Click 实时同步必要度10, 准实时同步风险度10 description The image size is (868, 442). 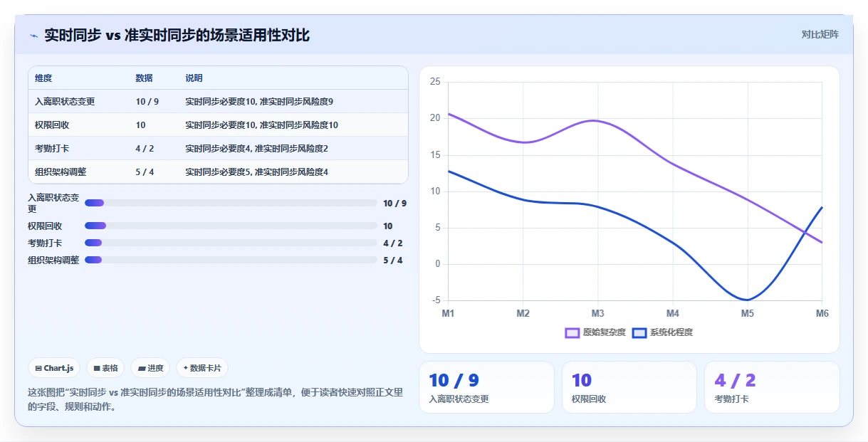click(262, 125)
